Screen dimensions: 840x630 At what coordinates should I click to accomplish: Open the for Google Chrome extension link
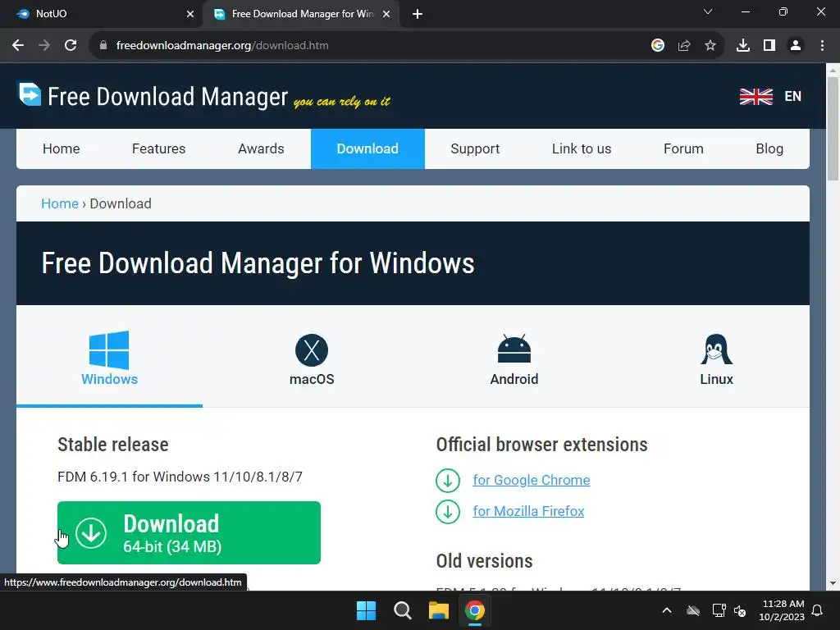click(532, 480)
